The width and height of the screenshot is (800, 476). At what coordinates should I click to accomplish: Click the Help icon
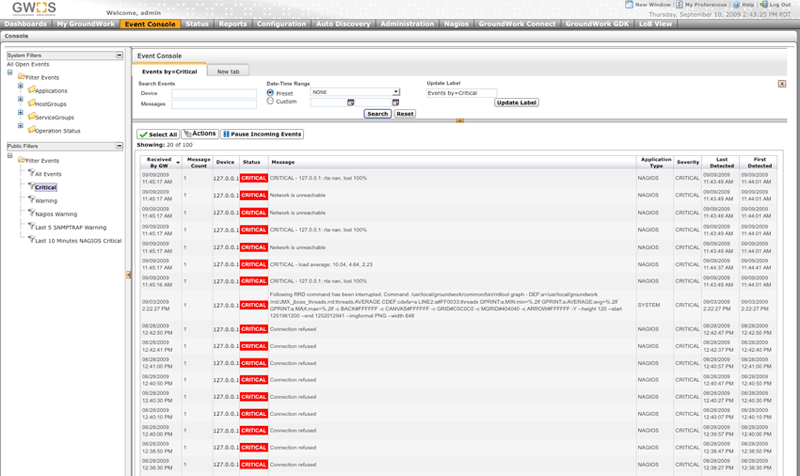(736, 5)
